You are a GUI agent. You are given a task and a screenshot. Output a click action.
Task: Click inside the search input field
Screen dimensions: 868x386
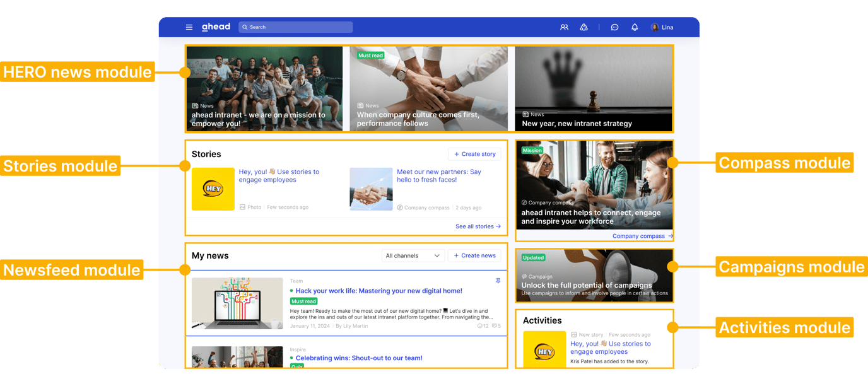tap(296, 26)
